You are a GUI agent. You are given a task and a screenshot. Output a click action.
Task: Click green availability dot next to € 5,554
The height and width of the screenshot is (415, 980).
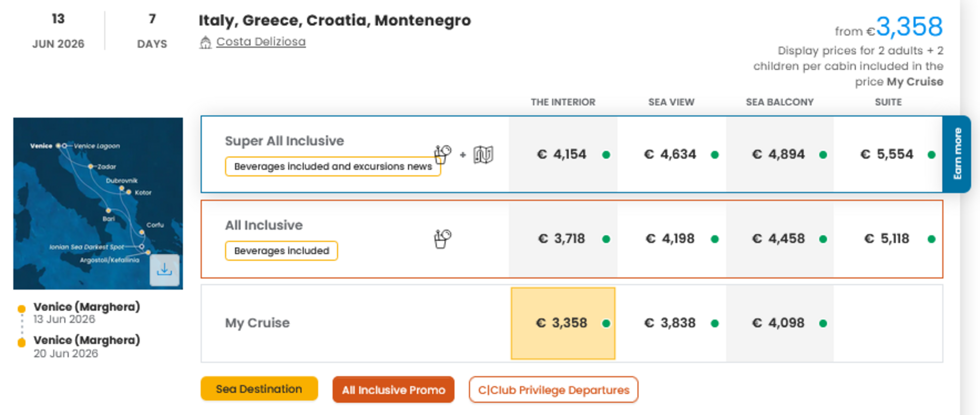pos(931,155)
